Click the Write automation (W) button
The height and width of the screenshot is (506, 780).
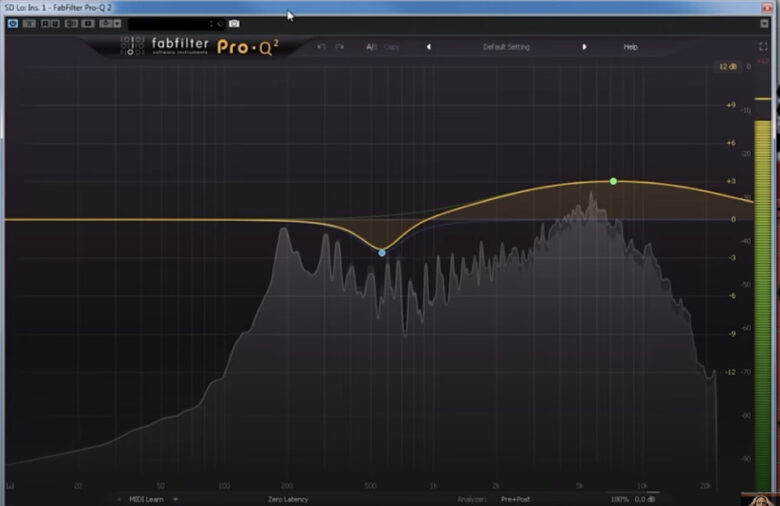tap(55, 23)
